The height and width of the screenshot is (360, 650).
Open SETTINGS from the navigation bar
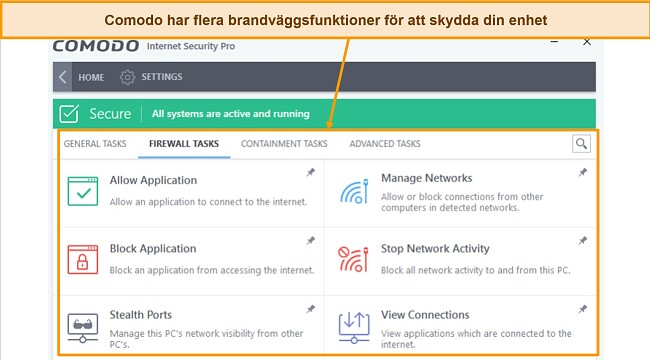162,77
